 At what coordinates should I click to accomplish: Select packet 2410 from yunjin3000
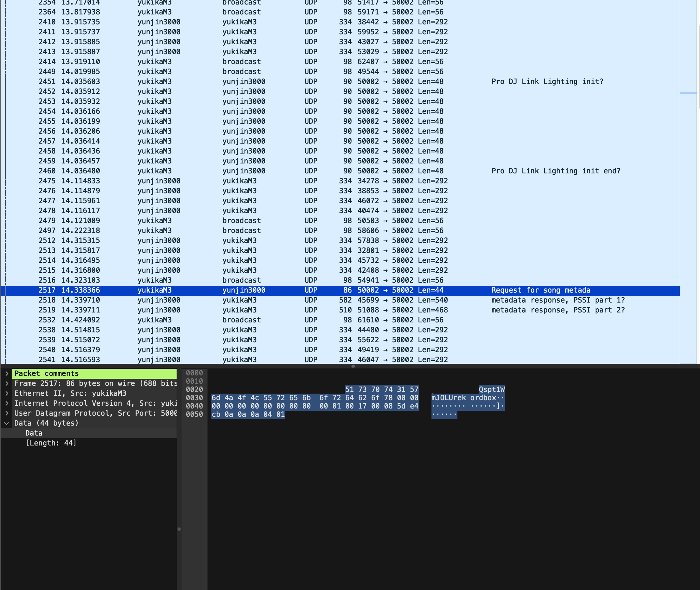coord(340,22)
